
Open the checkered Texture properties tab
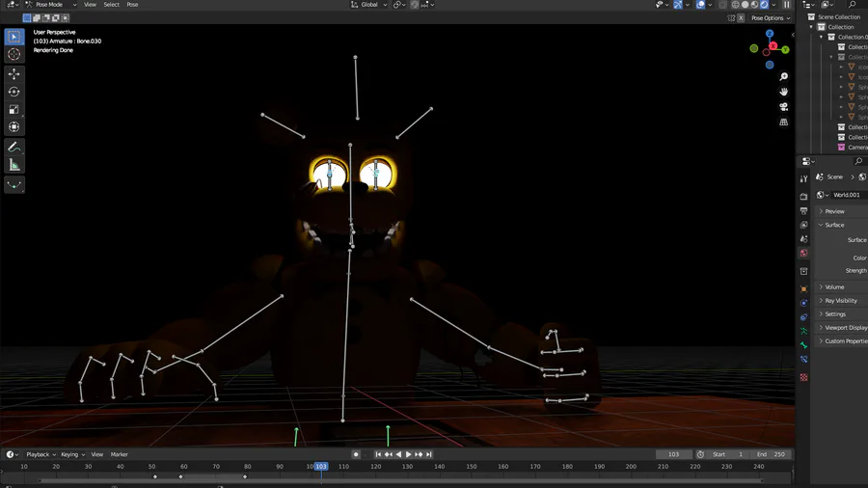pos(803,377)
